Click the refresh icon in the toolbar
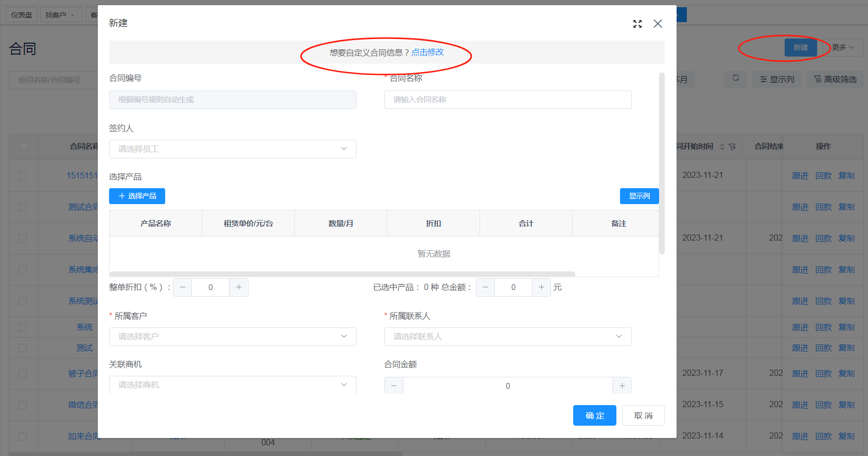868x456 pixels. [x=736, y=78]
